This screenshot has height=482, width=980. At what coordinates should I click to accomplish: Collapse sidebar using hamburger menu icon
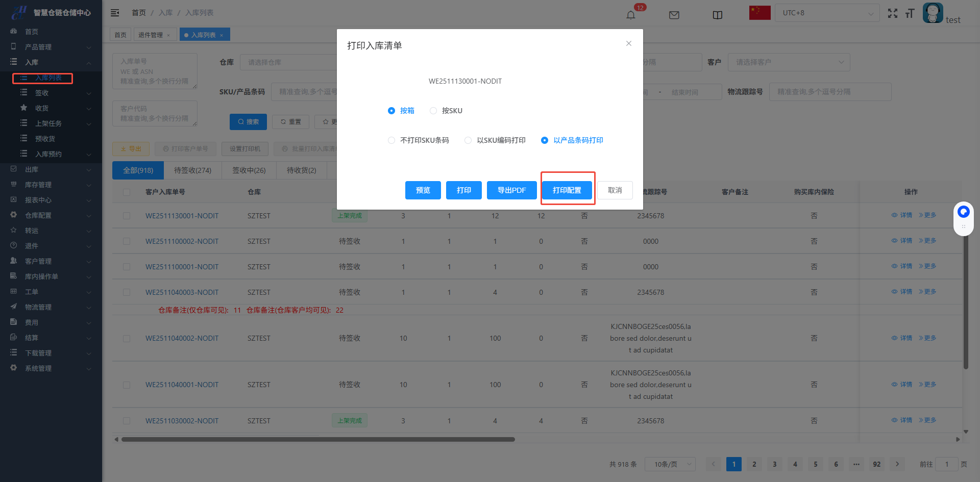point(115,13)
